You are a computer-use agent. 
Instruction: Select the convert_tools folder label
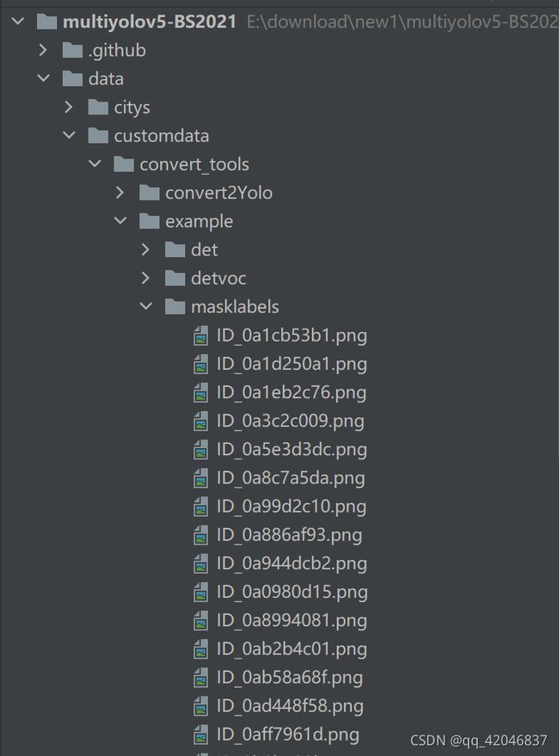pyautogui.click(x=194, y=164)
